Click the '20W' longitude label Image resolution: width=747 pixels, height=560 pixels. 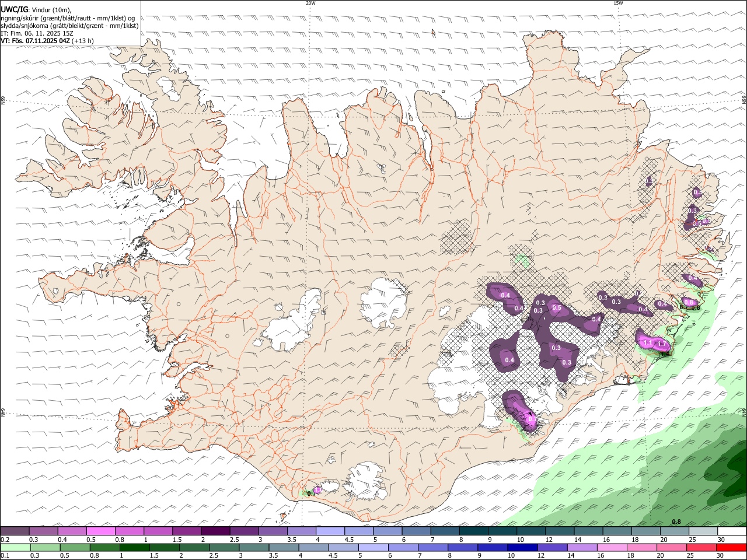pos(310,3)
